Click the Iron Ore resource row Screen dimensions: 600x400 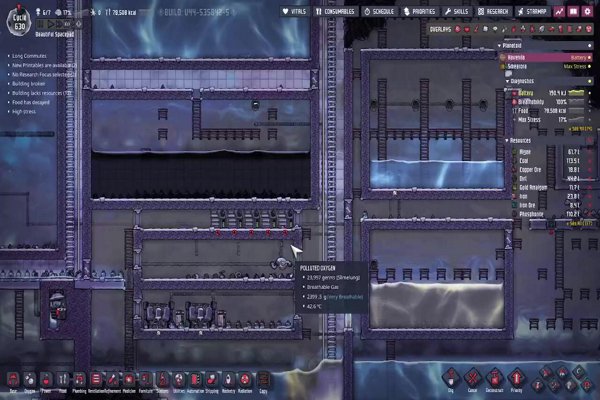point(551,206)
